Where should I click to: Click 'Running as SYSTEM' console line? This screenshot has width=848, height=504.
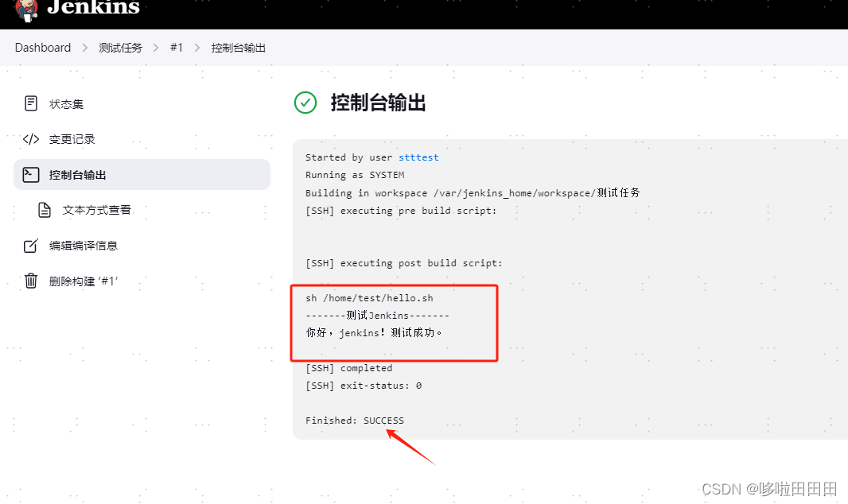pos(355,175)
